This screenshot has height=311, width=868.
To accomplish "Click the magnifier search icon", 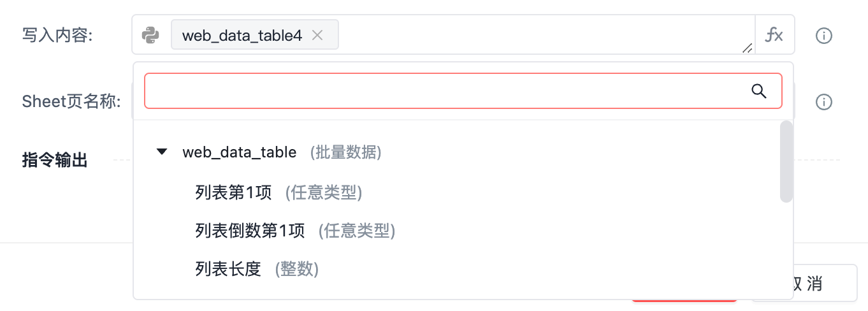I will tap(759, 91).
